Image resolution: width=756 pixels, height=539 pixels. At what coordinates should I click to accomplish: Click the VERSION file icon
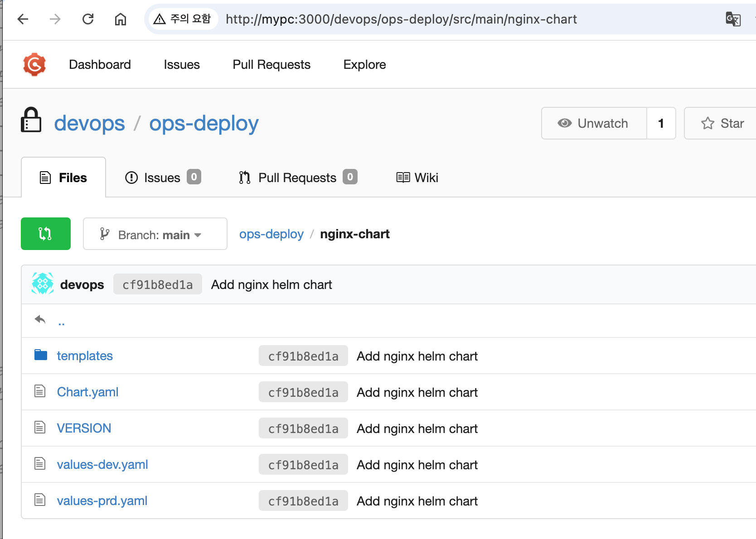coord(40,427)
